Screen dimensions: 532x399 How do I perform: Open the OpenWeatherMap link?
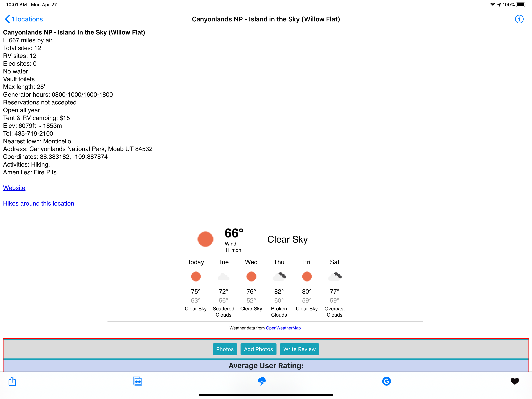tap(283, 328)
